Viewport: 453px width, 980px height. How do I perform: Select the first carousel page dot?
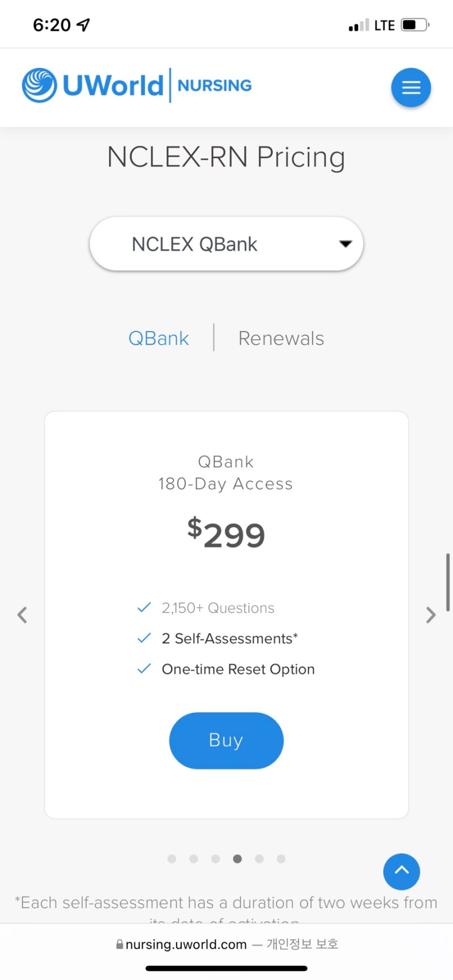tap(172, 859)
